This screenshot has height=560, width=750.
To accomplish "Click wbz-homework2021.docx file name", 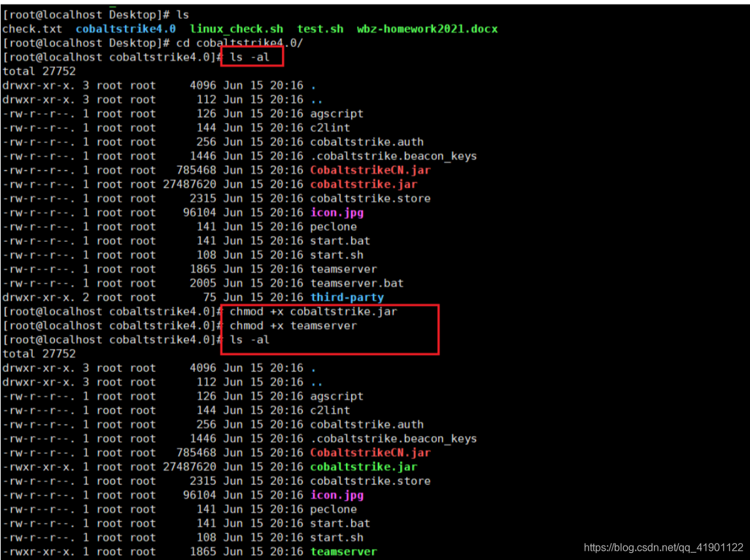I will pyautogui.click(x=427, y=29).
